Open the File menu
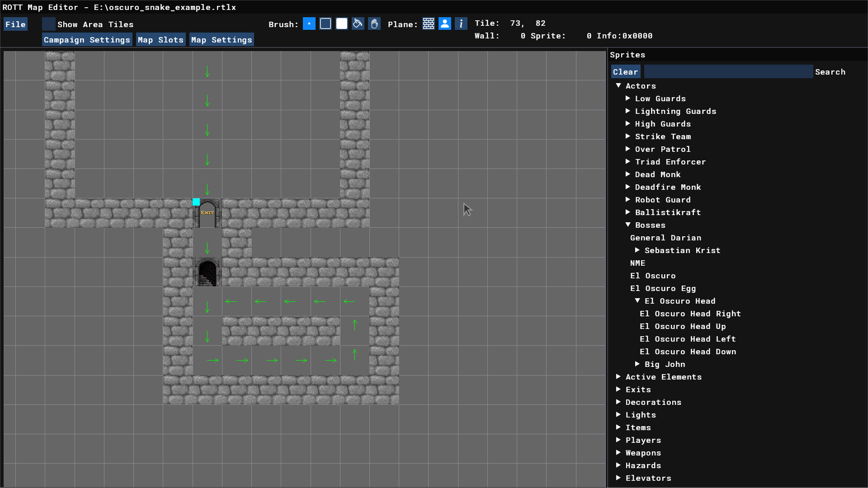 [x=15, y=24]
